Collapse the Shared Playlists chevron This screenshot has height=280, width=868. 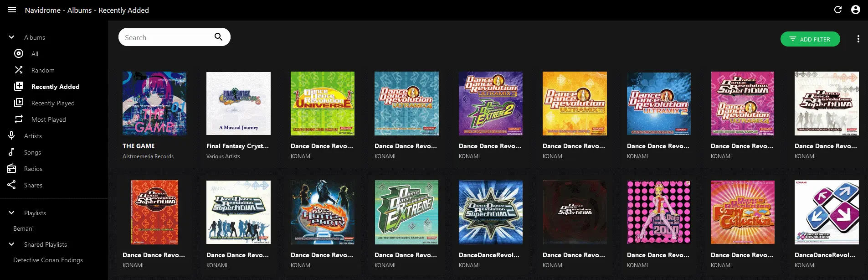11,244
